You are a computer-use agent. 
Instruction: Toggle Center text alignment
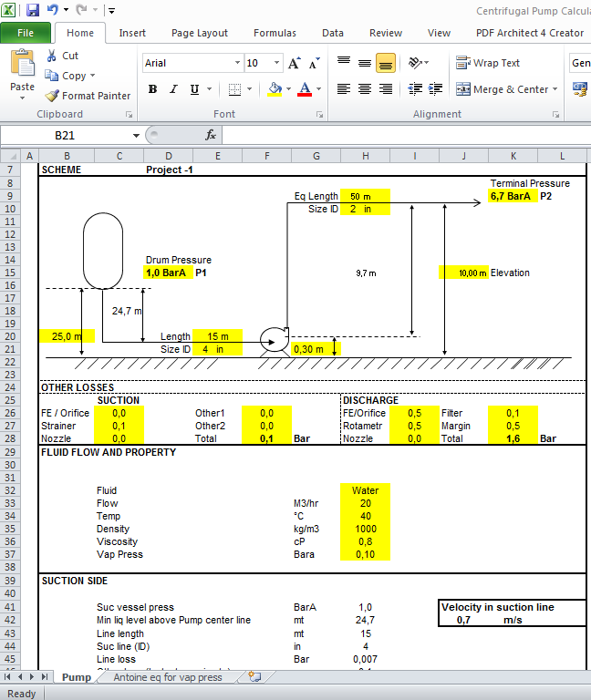pos(365,89)
